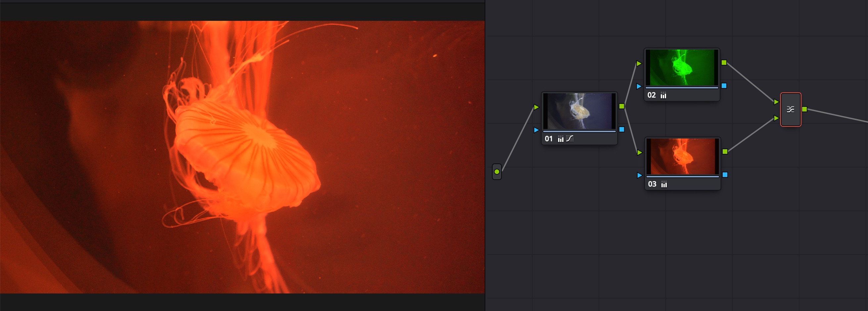The height and width of the screenshot is (311, 868).
Task: Click node 03's green RGB output square
Action: click(725, 152)
